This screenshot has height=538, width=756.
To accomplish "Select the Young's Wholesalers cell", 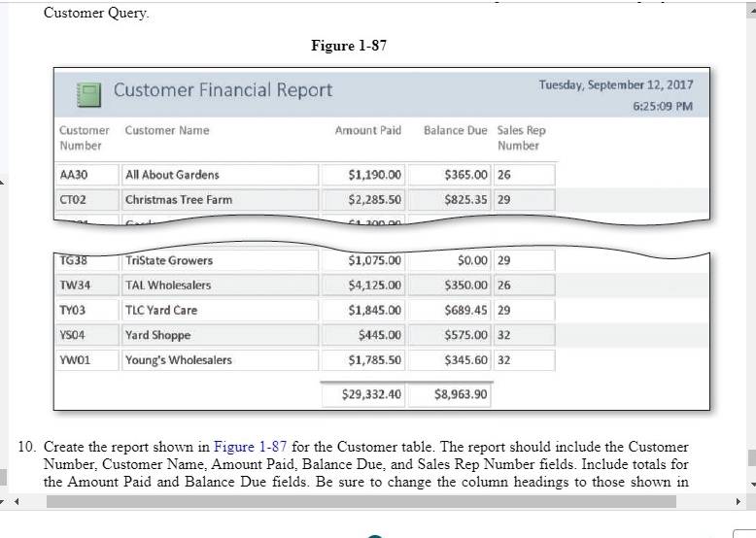I will 220,360.
